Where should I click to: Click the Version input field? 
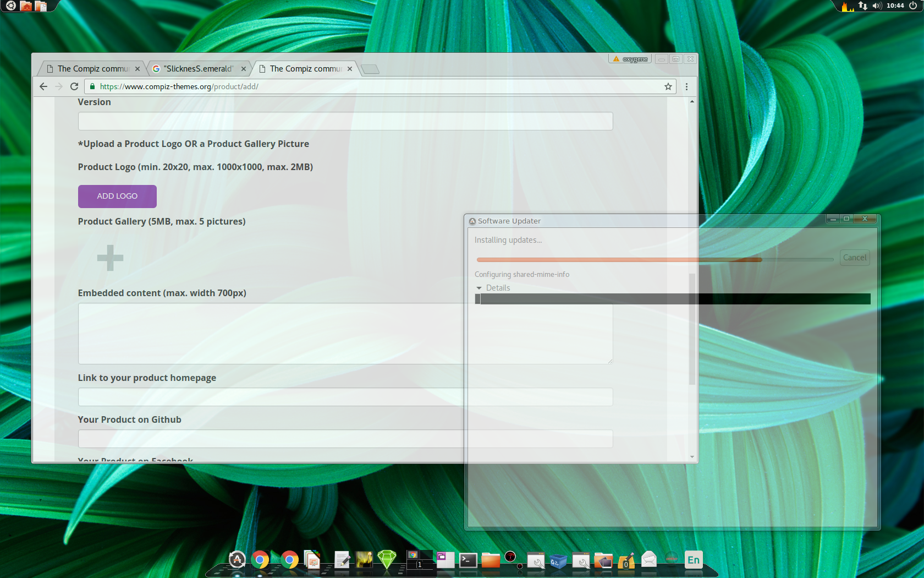345,121
